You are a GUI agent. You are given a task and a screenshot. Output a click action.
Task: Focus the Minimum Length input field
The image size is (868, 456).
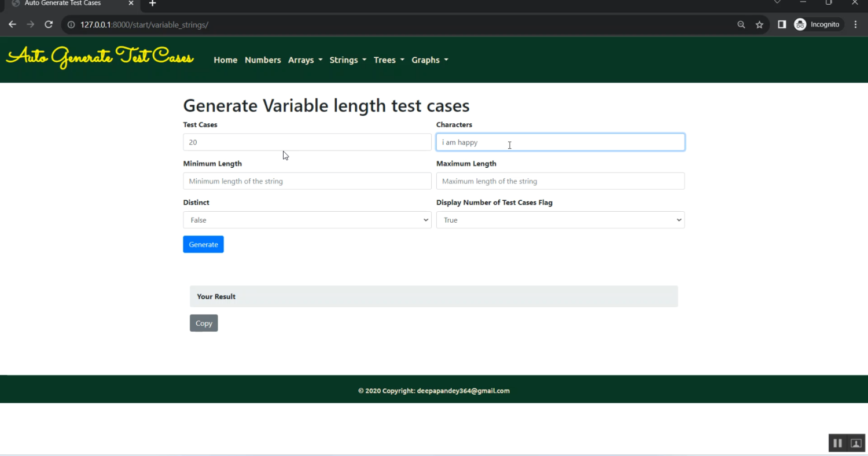pyautogui.click(x=307, y=181)
